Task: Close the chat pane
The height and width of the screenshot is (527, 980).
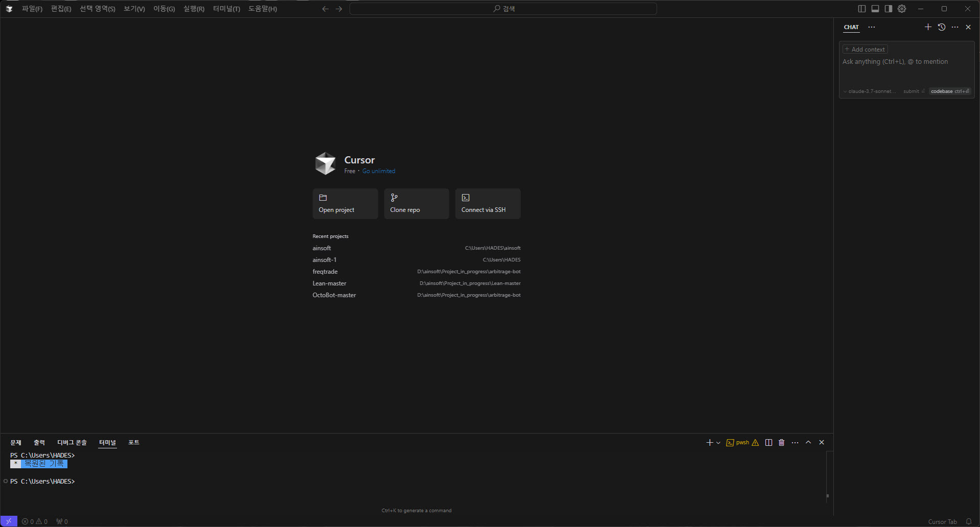Action: tap(968, 27)
